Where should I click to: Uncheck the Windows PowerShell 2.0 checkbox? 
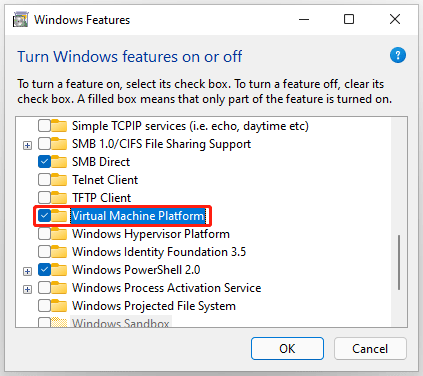pos(44,270)
